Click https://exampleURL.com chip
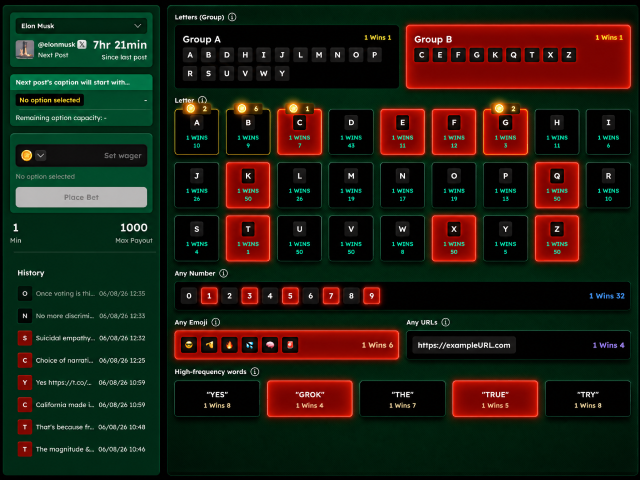 click(x=464, y=345)
